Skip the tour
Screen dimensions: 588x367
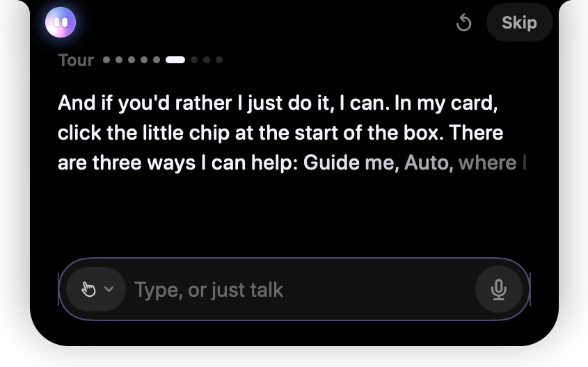(x=519, y=22)
